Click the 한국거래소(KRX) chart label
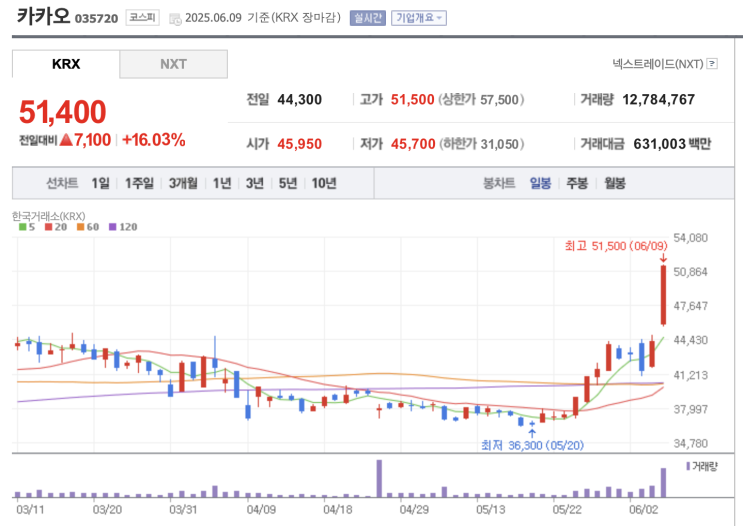This screenshot has height=526, width=743. click(49, 217)
